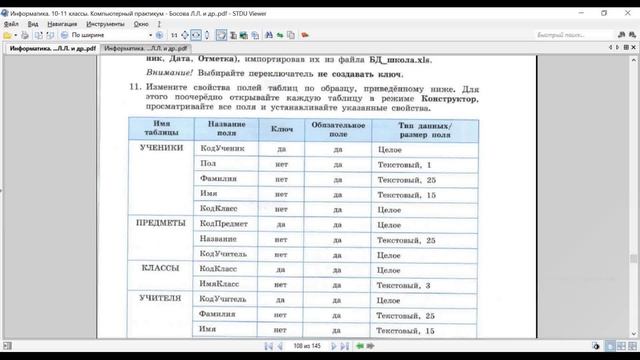Select the last page layout mode icon
Viewport: 640px width, 360px height.
[632, 346]
